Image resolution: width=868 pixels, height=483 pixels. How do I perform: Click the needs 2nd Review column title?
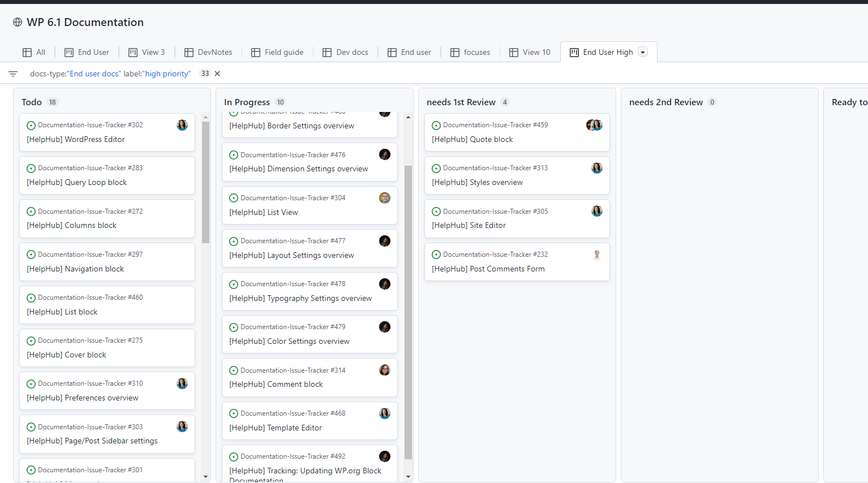click(666, 102)
